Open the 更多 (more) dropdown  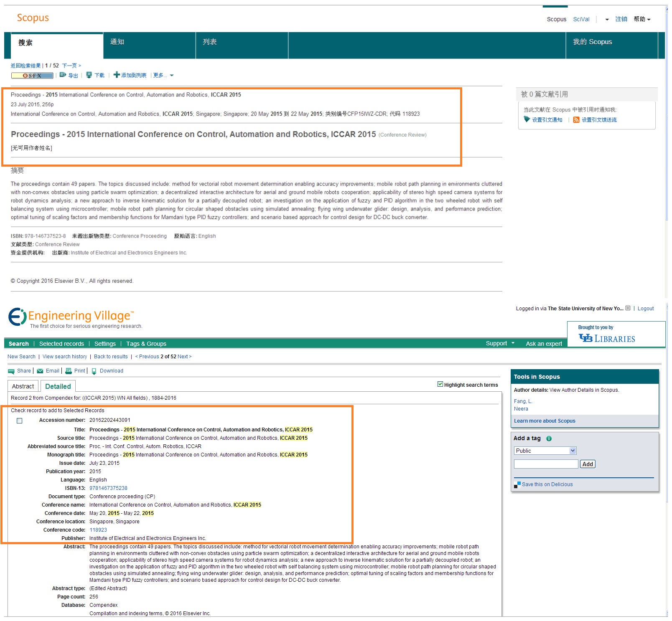(x=163, y=75)
